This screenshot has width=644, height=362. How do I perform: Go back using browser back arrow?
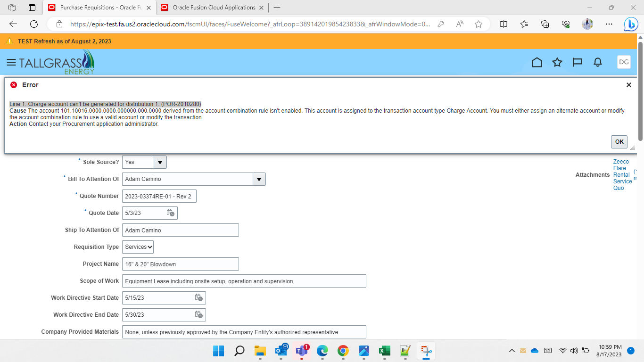[13, 24]
